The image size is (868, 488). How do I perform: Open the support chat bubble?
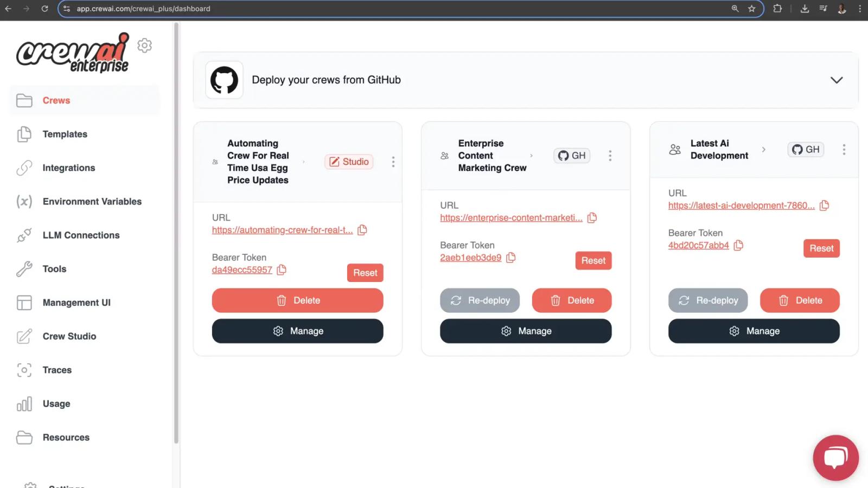coord(835,458)
